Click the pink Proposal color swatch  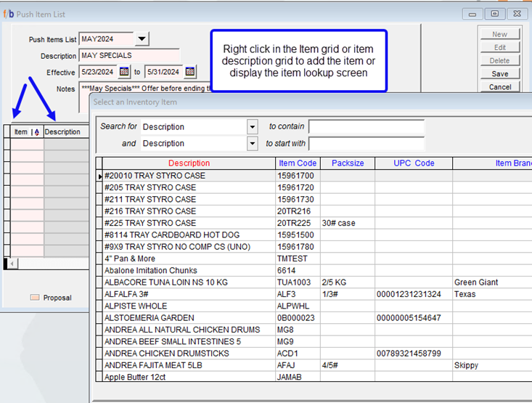coord(33,298)
